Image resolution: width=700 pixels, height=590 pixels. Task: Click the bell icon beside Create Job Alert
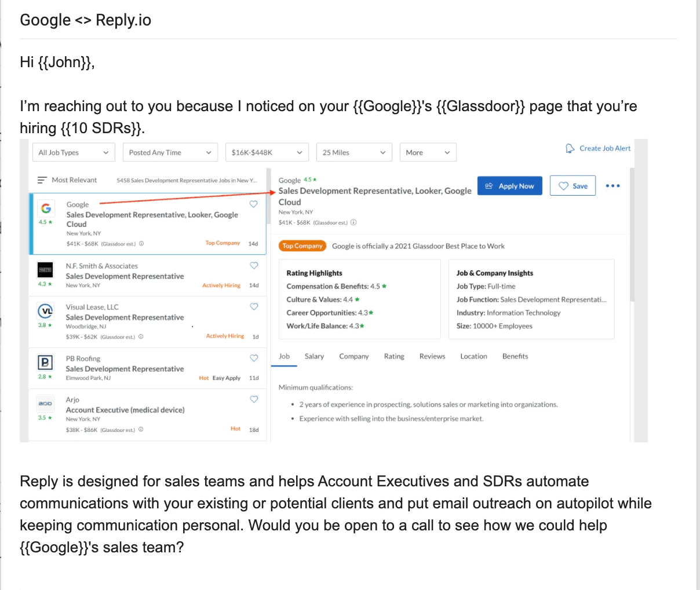click(x=570, y=148)
